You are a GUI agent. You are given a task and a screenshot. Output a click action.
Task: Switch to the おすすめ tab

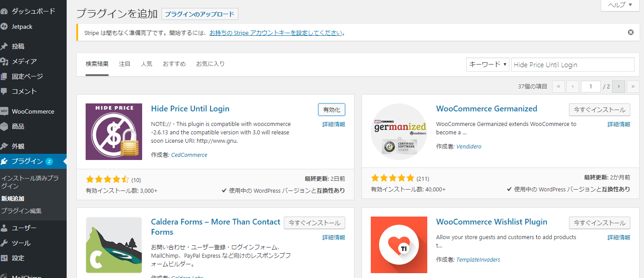(174, 64)
